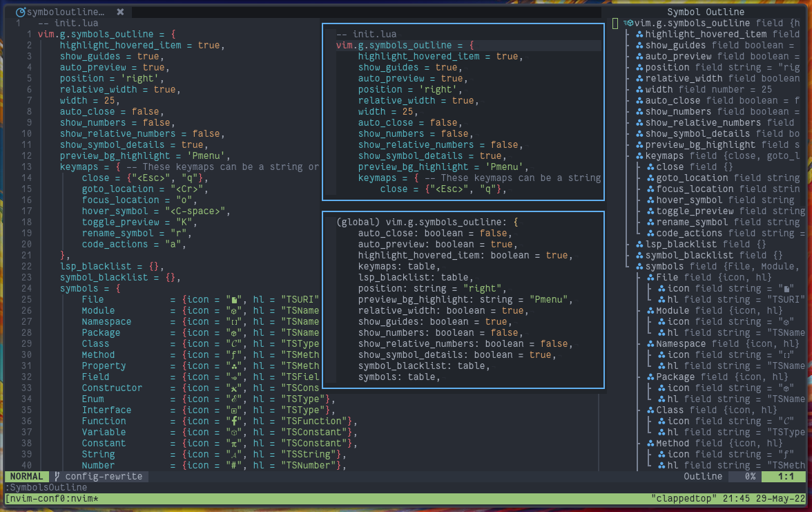812x512 pixels.
Task: Click field icon beside hl "TSType" in outline
Action: 661,433
